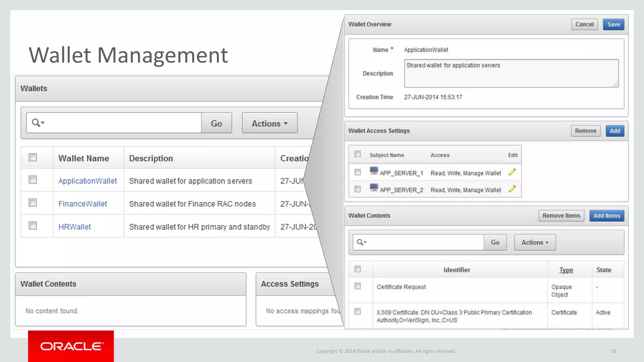Click the APP_SERVER_2 computer icon
The height and width of the screenshot is (362, 644).
(x=374, y=188)
